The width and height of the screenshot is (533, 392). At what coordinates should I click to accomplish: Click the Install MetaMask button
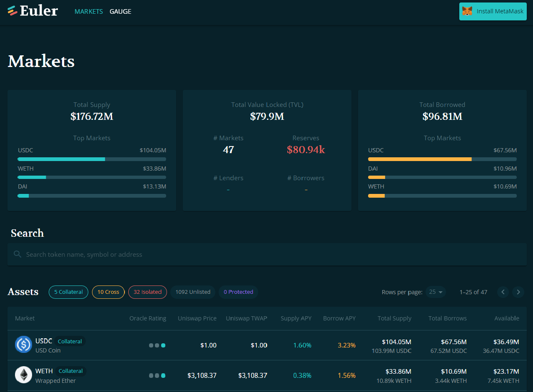click(x=493, y=11)
